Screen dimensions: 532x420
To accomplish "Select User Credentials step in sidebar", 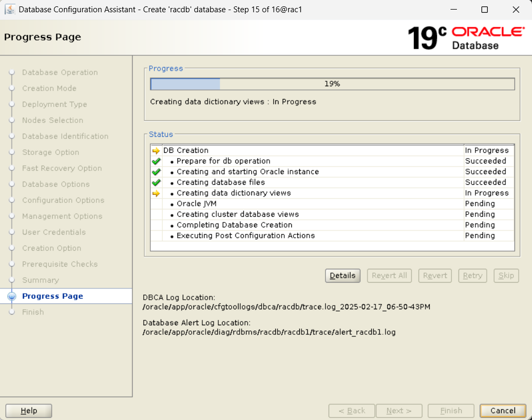I will [x=54, y=232].
